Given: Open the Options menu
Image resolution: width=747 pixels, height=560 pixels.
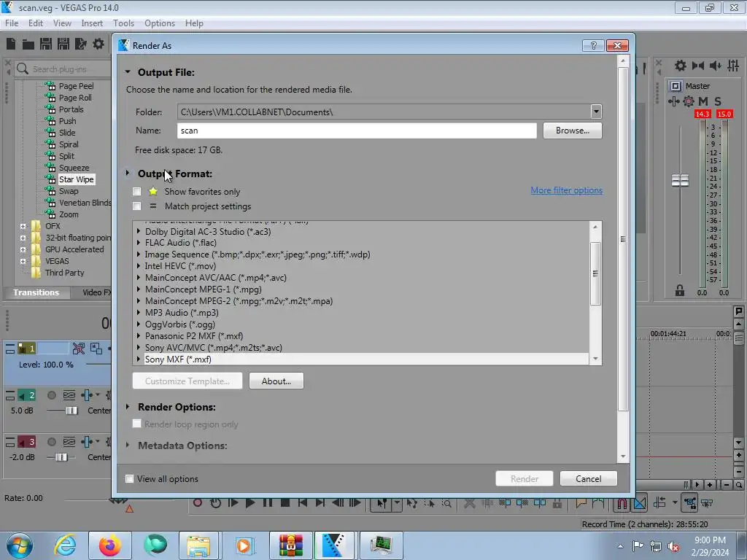Looking at the screenshot, I should [x=160, y=23].
